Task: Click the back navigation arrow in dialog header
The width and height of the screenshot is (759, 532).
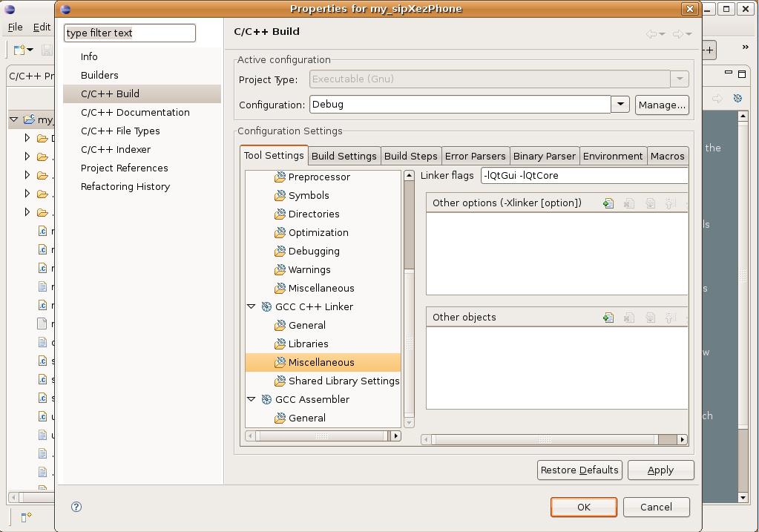Action: [652, 33]
